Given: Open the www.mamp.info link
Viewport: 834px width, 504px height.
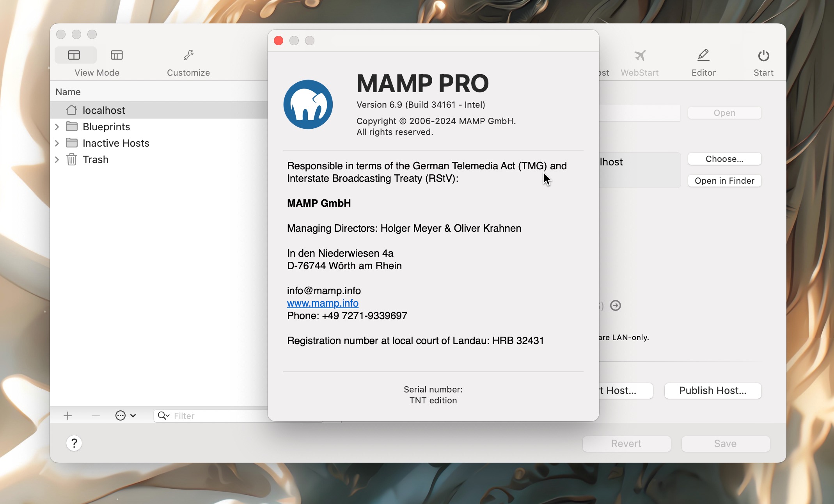Looking at the screenshot, I should pos(323,303).
